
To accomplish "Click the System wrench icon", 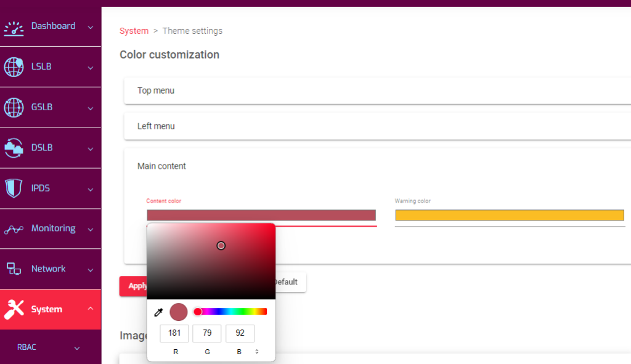I will coord(14,309).
